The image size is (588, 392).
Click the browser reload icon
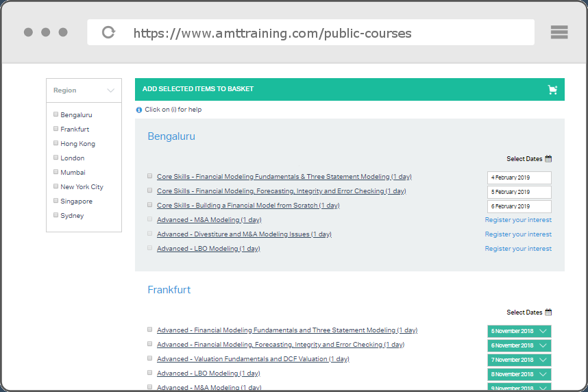(x=108, y=32)
